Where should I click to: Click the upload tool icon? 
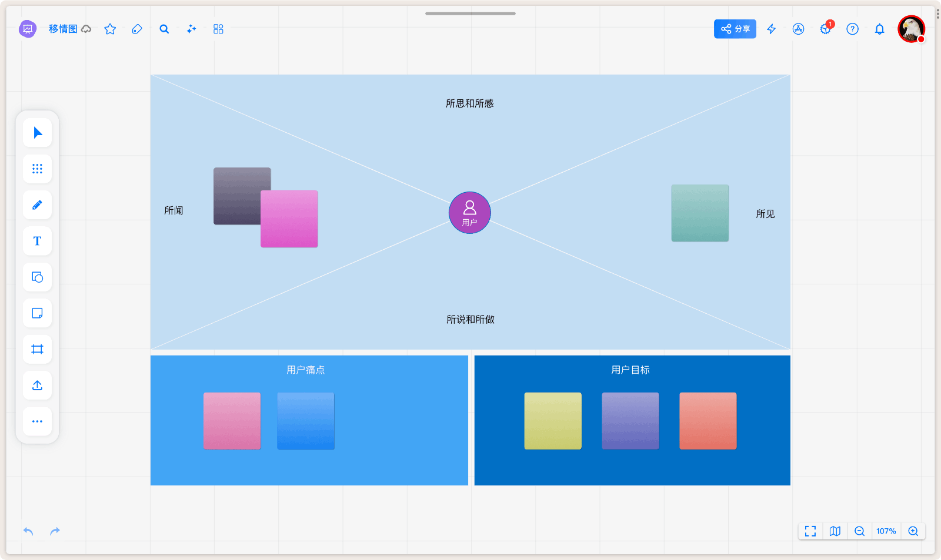tap(37, 385)
